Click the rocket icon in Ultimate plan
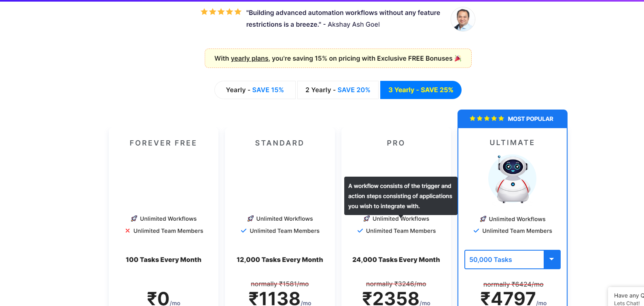The width and height of the screenshot is (644, 306). pyautogui.click(x=483, y=219)
